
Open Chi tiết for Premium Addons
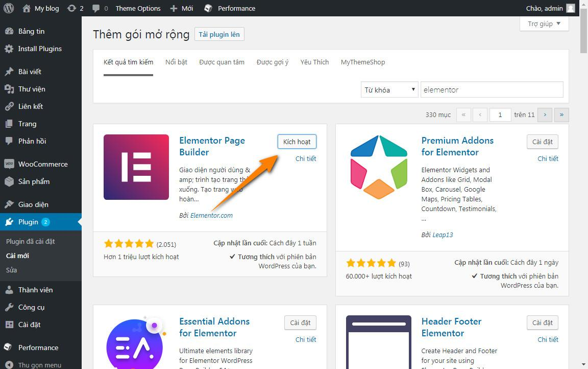click(x=548, y=158)
